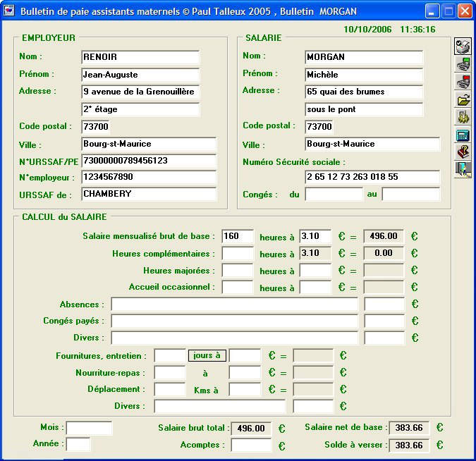Image resolution: width=476 pixels, height=461 pixels.
Task: Click the Mois field
Action: pos(90,429)
